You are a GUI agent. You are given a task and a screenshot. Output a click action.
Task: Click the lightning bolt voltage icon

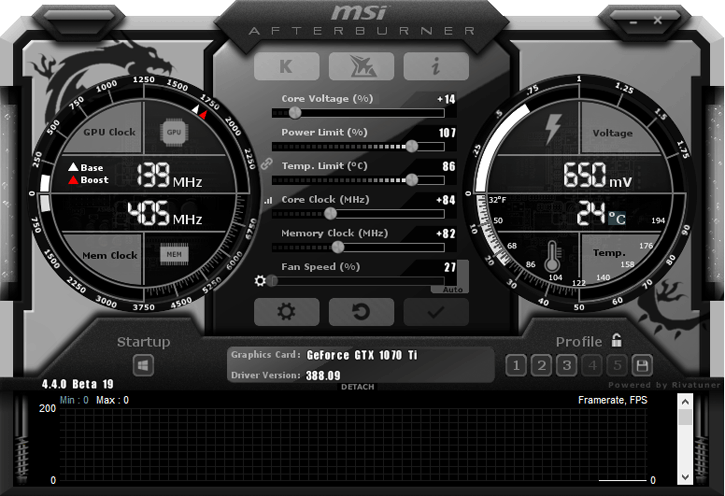pyautogui.click(x=553, y=129)
